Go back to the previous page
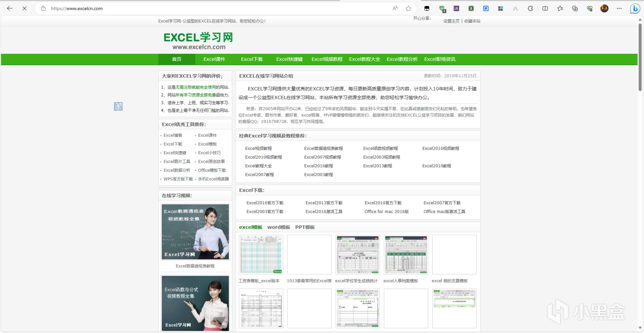Image resolution: width=644 pixels, height=333 pixels. point(10,8)
